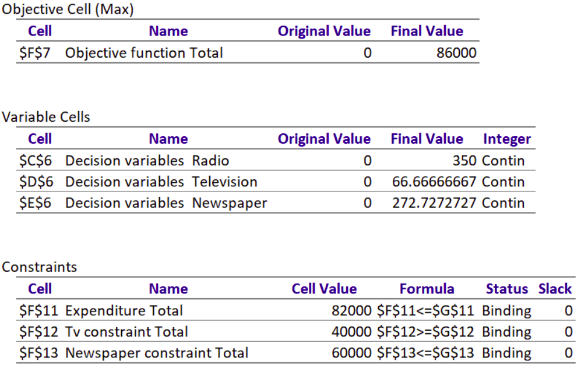
Task: Click the Objective function Total name
Action: 144,53
